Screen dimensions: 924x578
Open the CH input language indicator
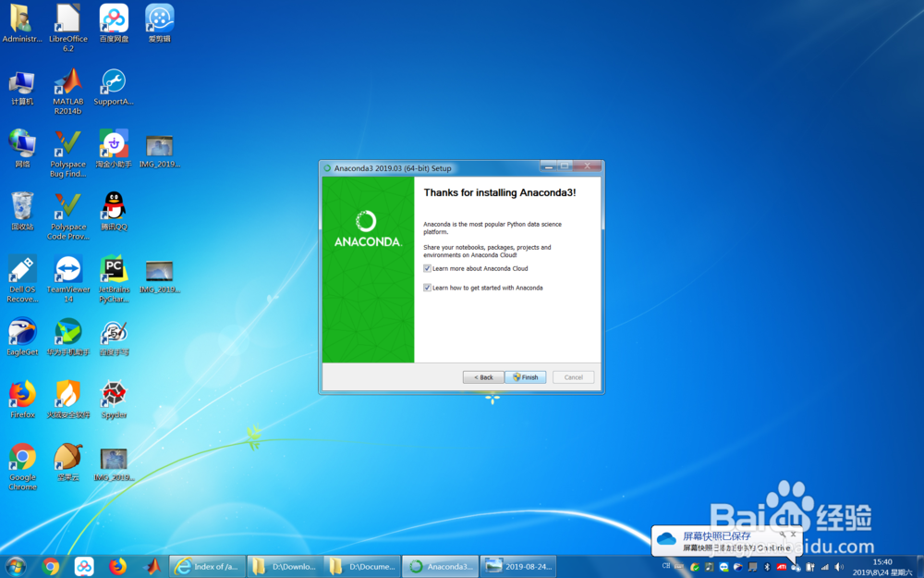pyautogui.click(x=666, y=566)
